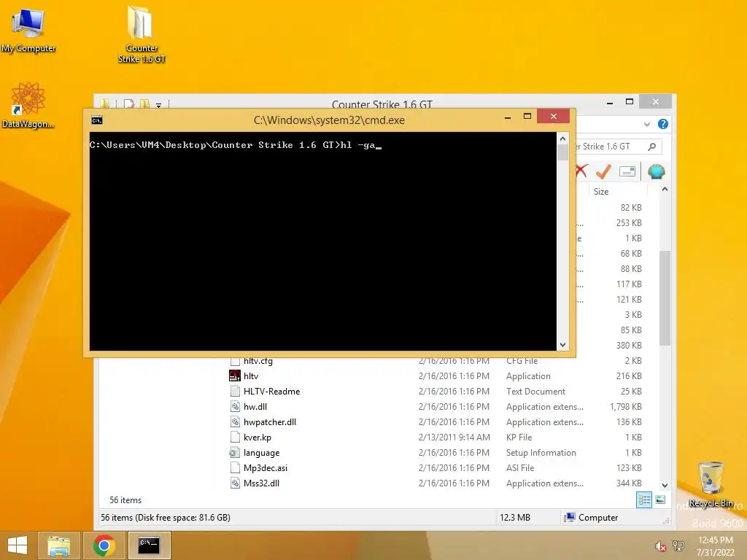Select the Recycle Bin desktop icon

pyautogui.click(x=711, y=484)
